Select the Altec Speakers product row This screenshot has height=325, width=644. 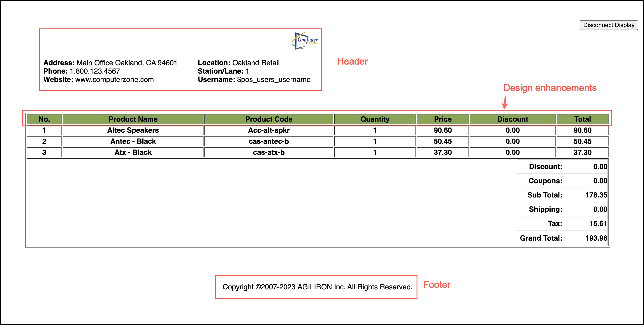[133, 130]
